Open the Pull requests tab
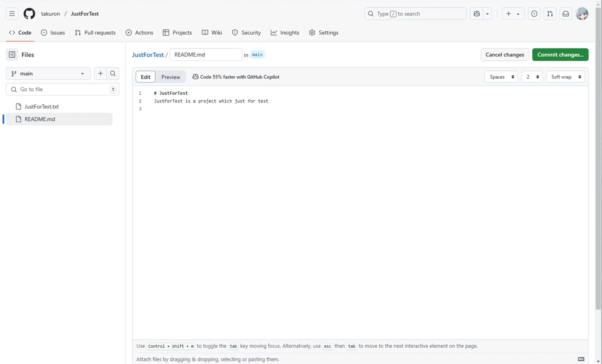The image size is (602, 364). (95, 32)
